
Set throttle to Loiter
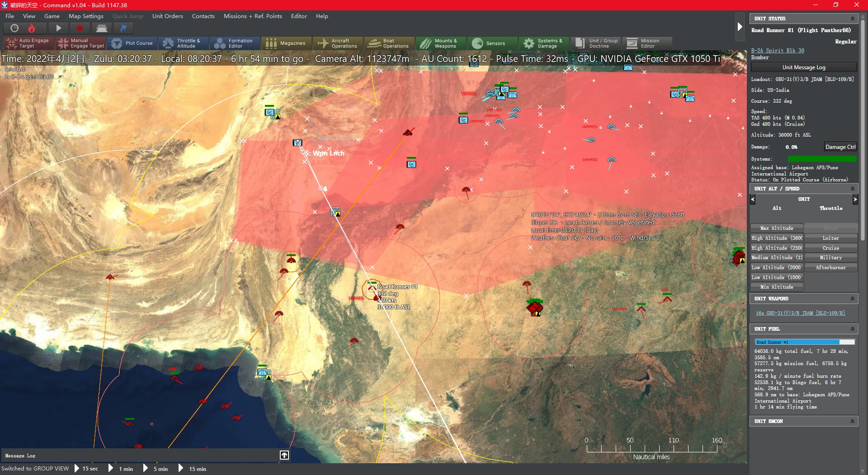pos(831,238)
